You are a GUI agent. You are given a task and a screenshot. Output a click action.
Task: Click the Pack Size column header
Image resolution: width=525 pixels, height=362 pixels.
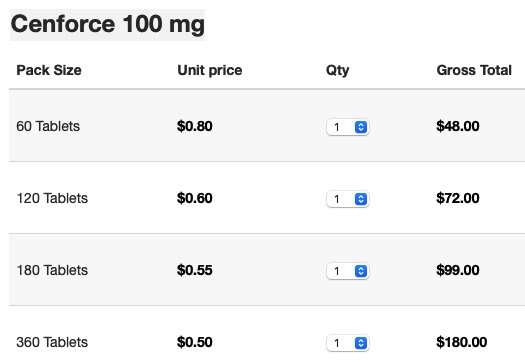pyautogui.click(x=49, y=70)
